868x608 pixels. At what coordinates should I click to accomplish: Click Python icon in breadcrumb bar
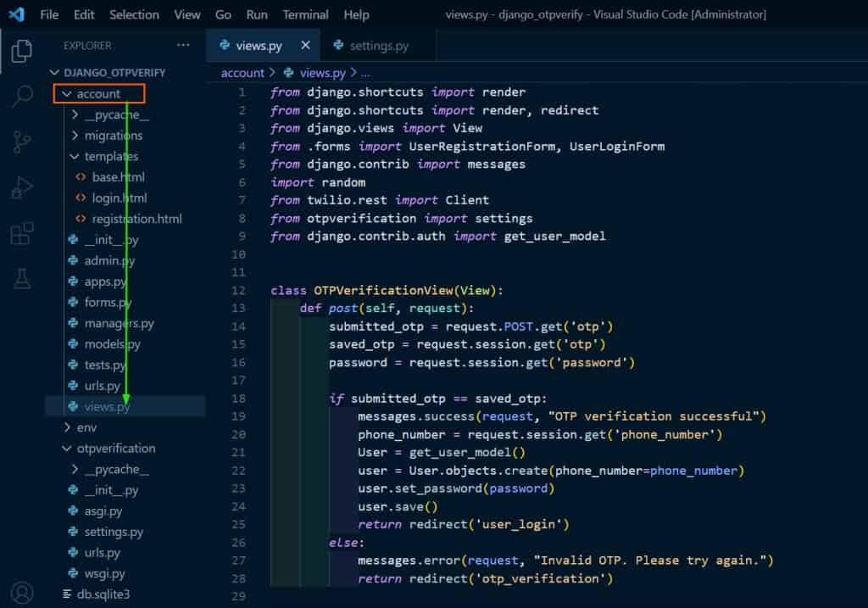pos(288,73)
